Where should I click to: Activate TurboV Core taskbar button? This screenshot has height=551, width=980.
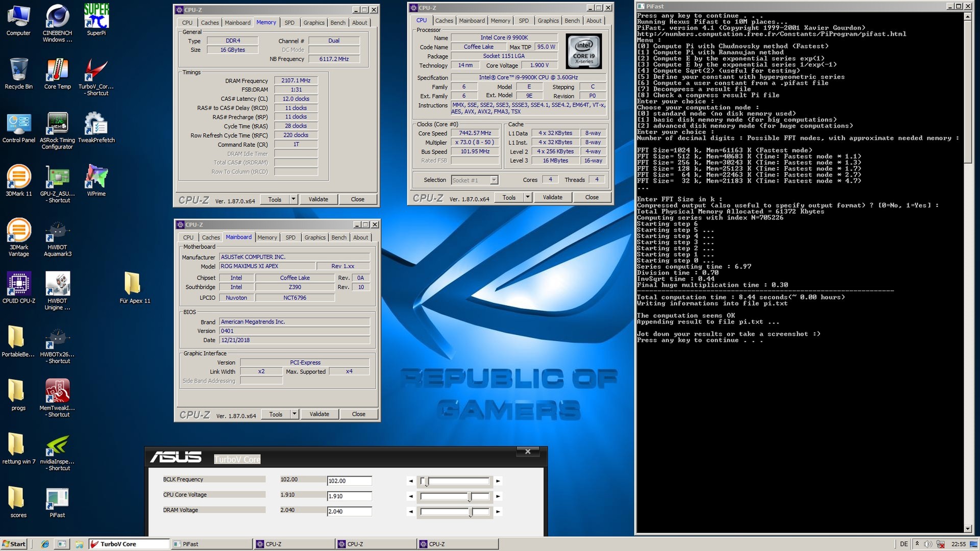tap(129, 544)
